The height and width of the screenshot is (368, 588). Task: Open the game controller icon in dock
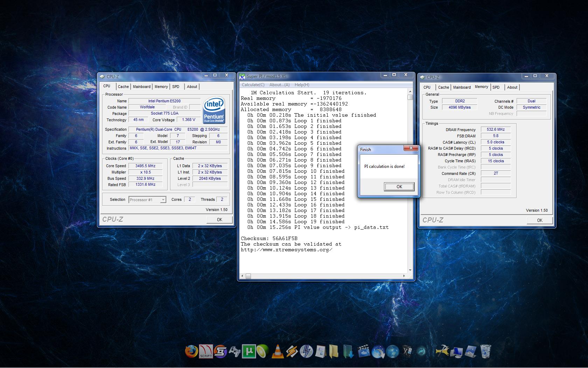point(234,351)
